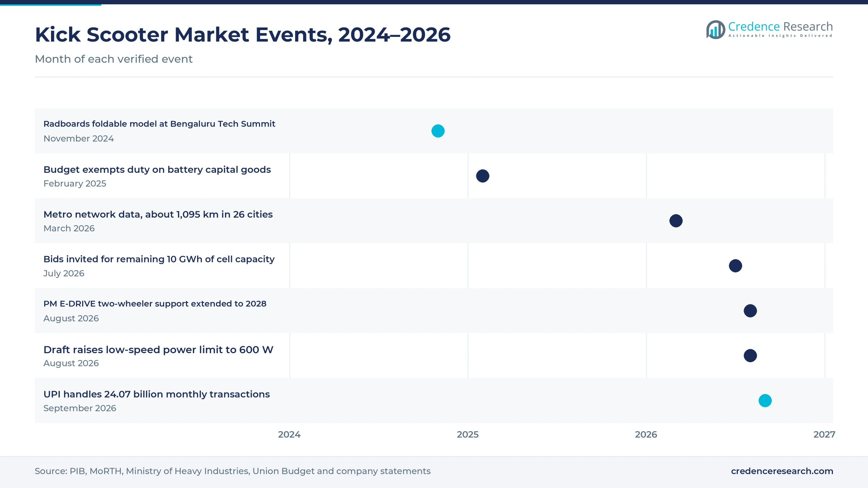The image size is (868, 488).
Task: Click the chart title Kick Scooter Market Events
Action: pyautogui.click(x=243, y=35)
